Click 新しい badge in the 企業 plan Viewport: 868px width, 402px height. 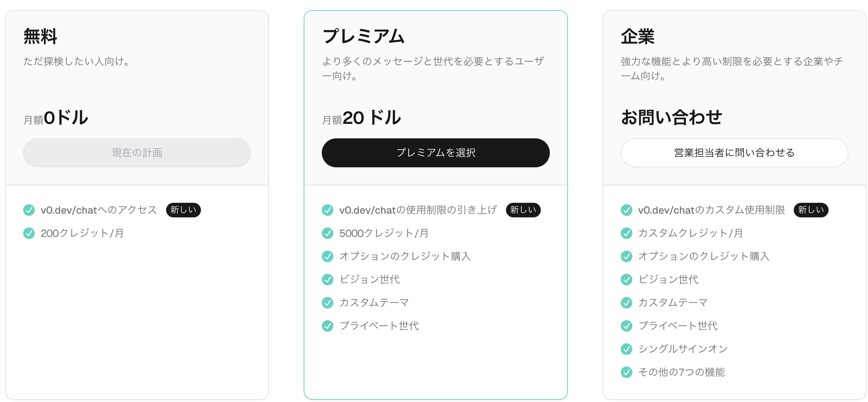click(x=811, y=210)
